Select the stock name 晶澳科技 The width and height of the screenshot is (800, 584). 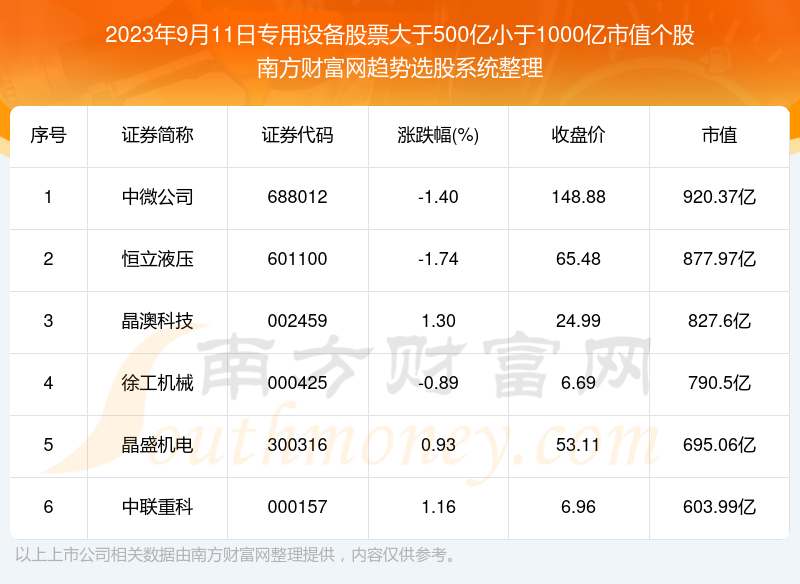click(x=157, y=321)
